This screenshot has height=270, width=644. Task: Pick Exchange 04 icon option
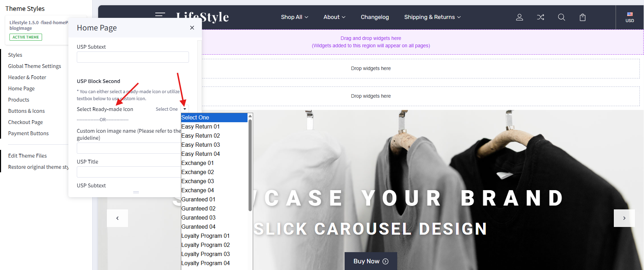(x=197, y=190)
